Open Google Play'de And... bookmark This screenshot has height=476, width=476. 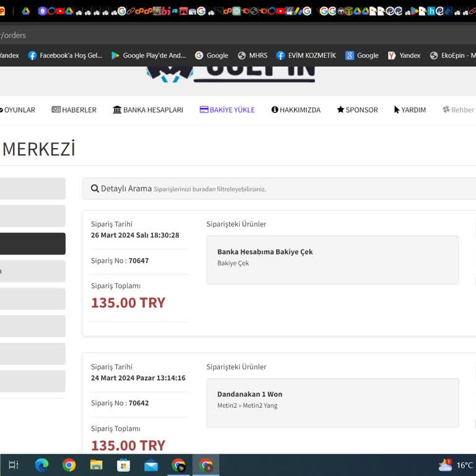149,56
